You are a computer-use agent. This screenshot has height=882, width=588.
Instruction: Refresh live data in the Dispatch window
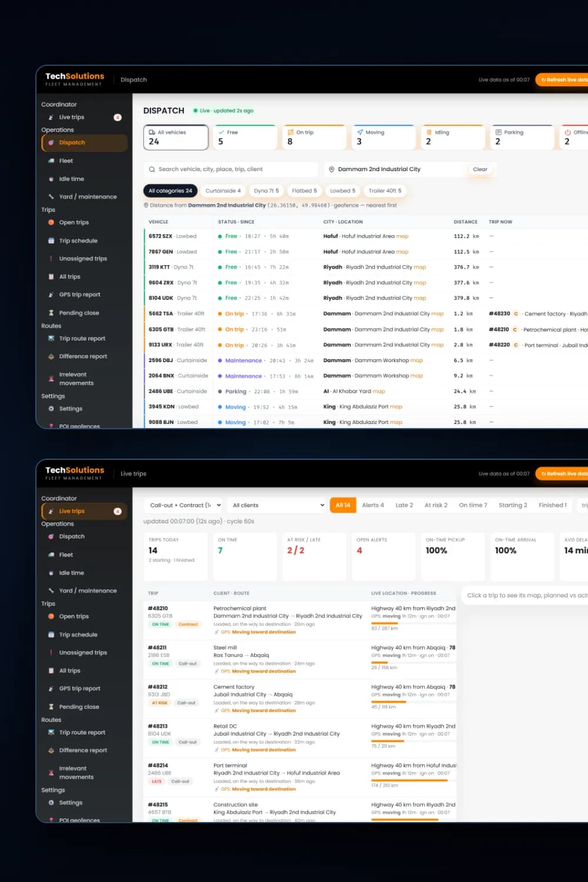563,80
